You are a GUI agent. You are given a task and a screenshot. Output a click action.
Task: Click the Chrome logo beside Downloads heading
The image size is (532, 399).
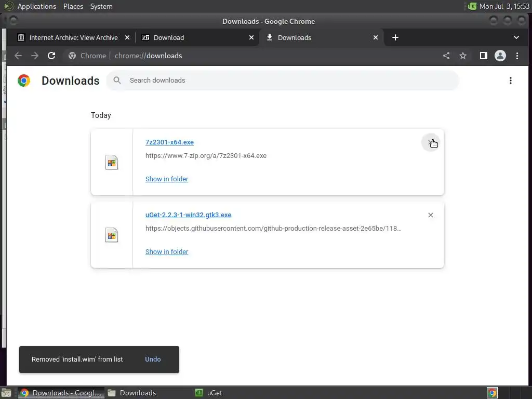coord(24,81)
